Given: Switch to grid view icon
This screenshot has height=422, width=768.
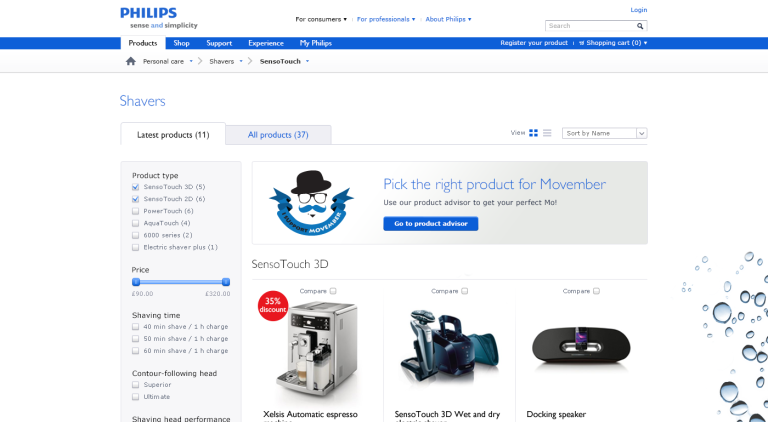Looking at the screenshot, I should [x=533, y=133].
